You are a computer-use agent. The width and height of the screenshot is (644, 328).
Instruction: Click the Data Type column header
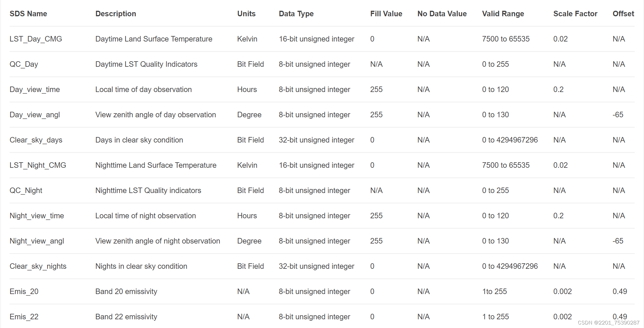click(x=296, y=14)
